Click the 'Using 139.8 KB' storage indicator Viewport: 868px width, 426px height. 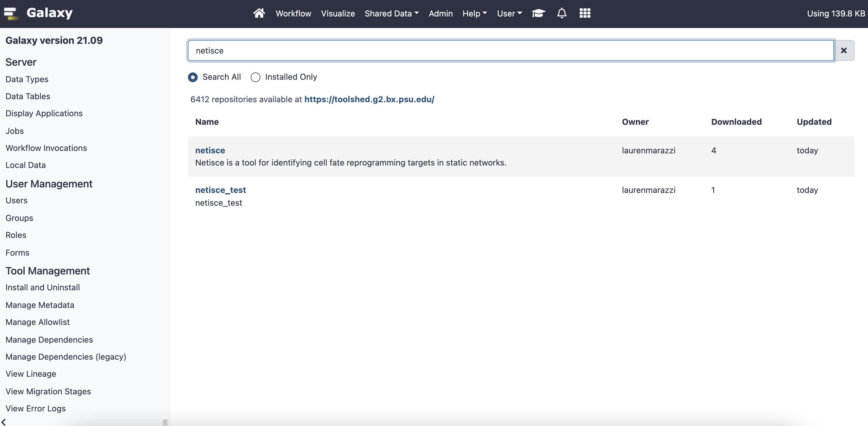pyautogui.click(x=836, y=13)
